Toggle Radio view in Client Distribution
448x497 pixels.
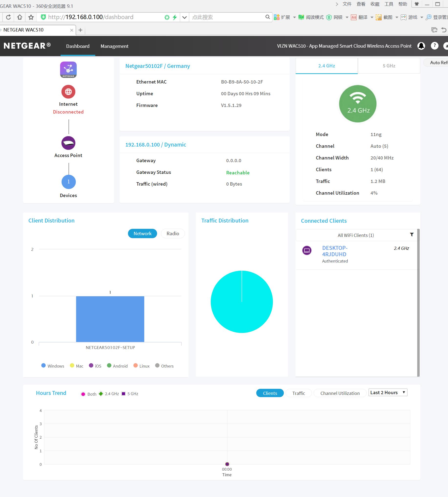coord(173,233)
